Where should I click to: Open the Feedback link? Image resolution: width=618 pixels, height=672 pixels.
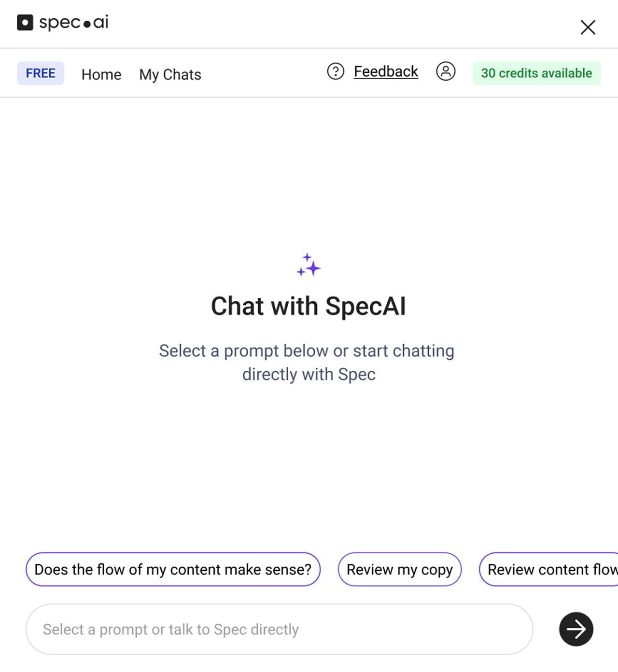pos(386,71)
